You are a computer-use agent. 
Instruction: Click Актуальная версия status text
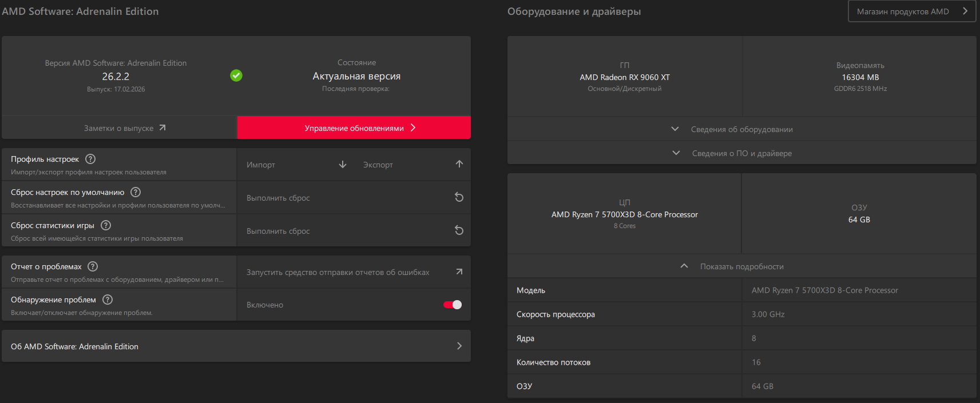pos(356,76)
